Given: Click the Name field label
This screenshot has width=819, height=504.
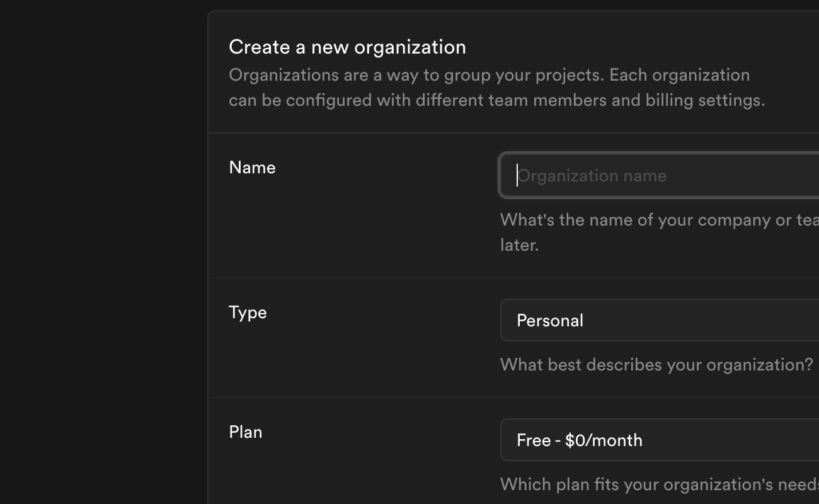Looking at the screenshot, I should tap(252, 168).
